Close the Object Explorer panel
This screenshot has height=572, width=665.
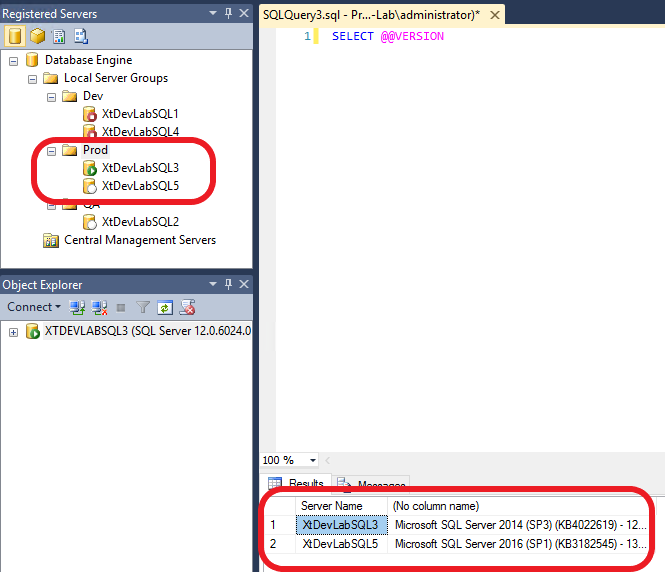click(244, 284)
